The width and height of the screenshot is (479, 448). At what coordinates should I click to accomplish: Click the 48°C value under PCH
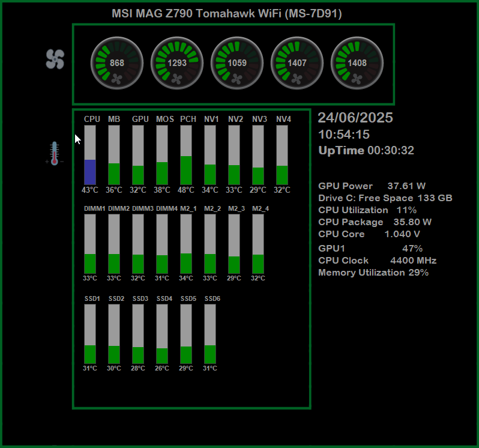(186, 190)
